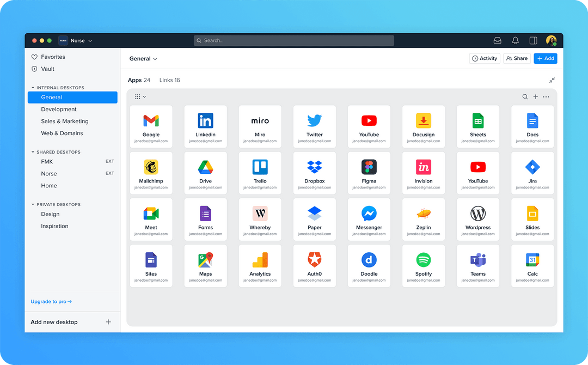Open the grid view dropdown above apps
The width and height of the screenshot is (588, 365).
pos(140,96)
